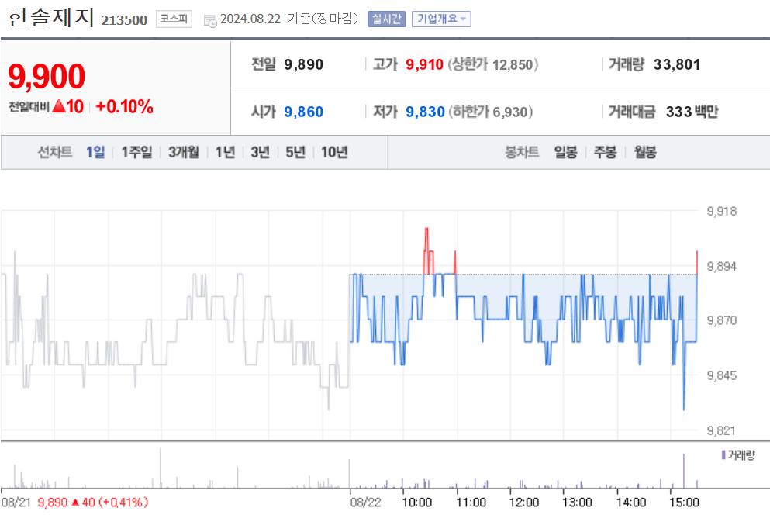Select the 1일 line chart tab
The width and height of the screenshot is (770, 532).
coord(95,152)
